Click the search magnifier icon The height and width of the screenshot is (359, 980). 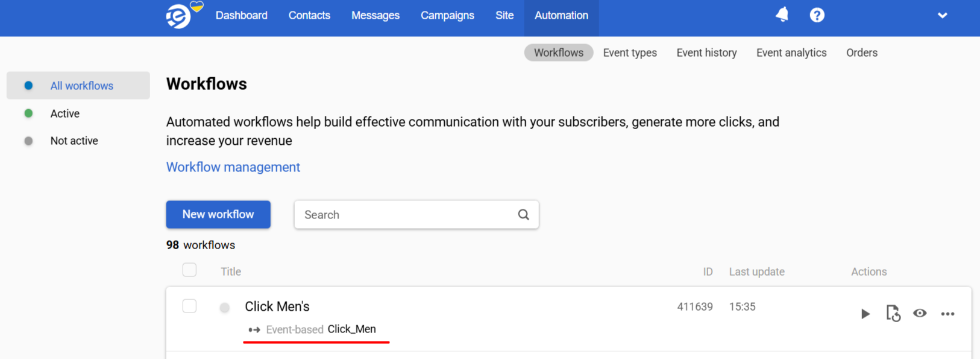pyautogui.click(x=523, y=214)
